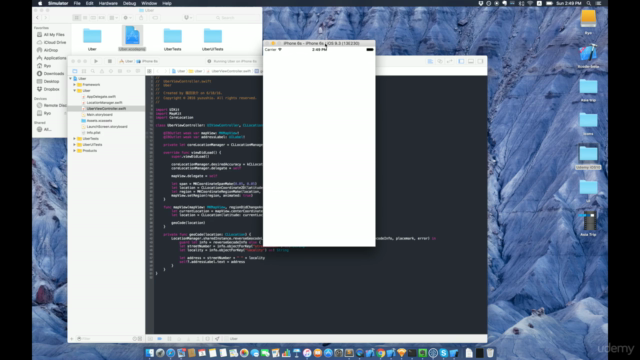The width and height of the screenshot is (640, 360).
Task: Open Google Chrome from the Dock
Action: click(x=380, y=353)
